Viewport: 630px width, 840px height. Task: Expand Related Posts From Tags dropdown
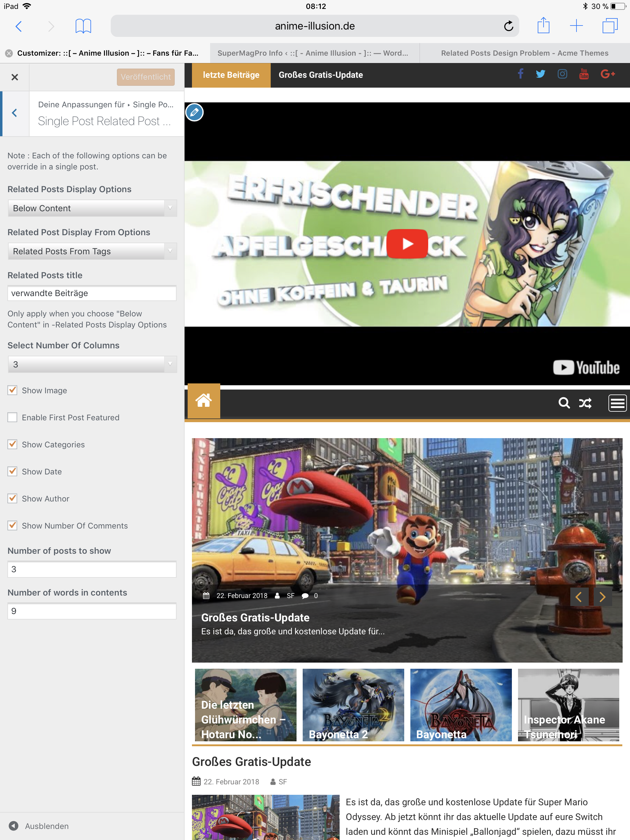point(92,251)
